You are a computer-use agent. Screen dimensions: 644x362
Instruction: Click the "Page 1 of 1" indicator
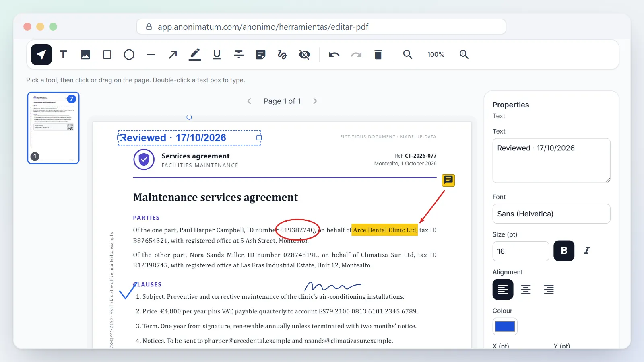282,101
